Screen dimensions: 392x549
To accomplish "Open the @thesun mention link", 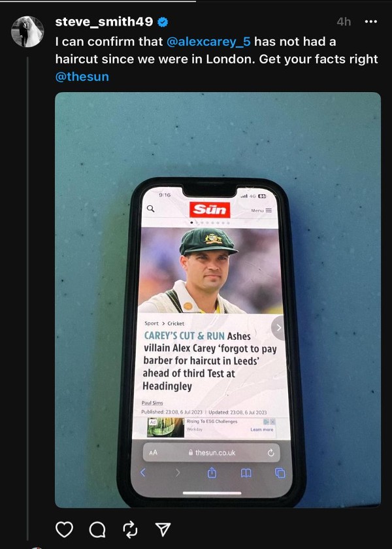I will click(82, 77).
